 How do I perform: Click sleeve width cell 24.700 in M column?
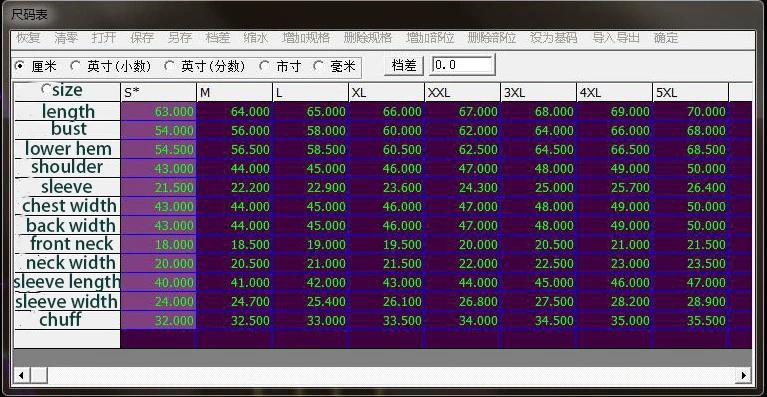[x=234, y=301]
